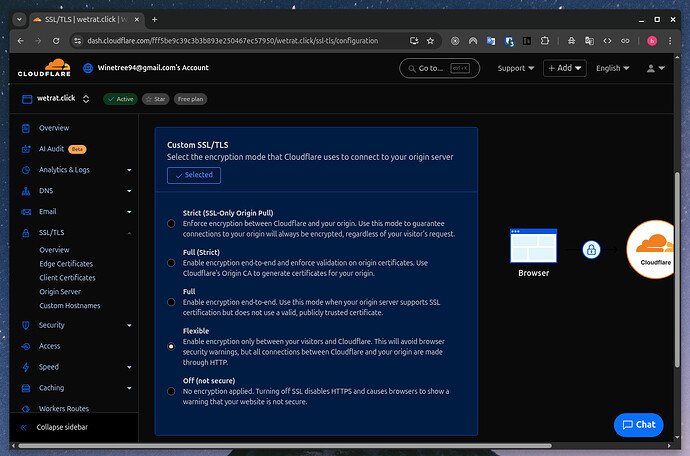Select the Full encryption mode radio
The image size is (690, 456).
click(171, 302)
